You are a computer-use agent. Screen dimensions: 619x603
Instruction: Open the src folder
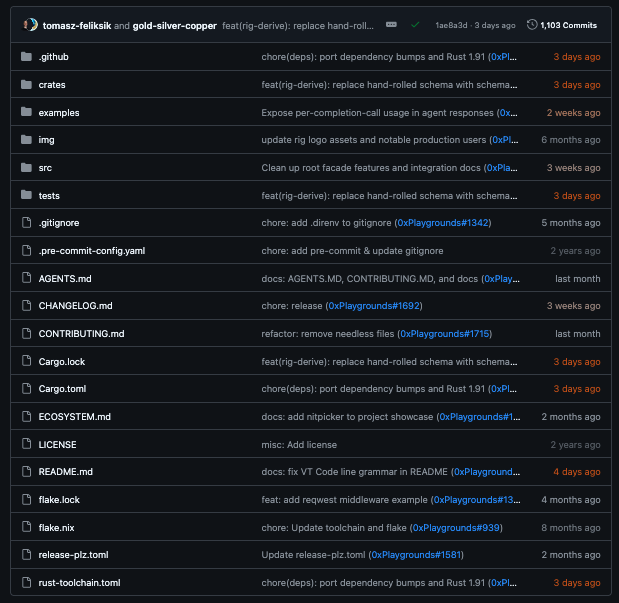[x=45, y=168]
